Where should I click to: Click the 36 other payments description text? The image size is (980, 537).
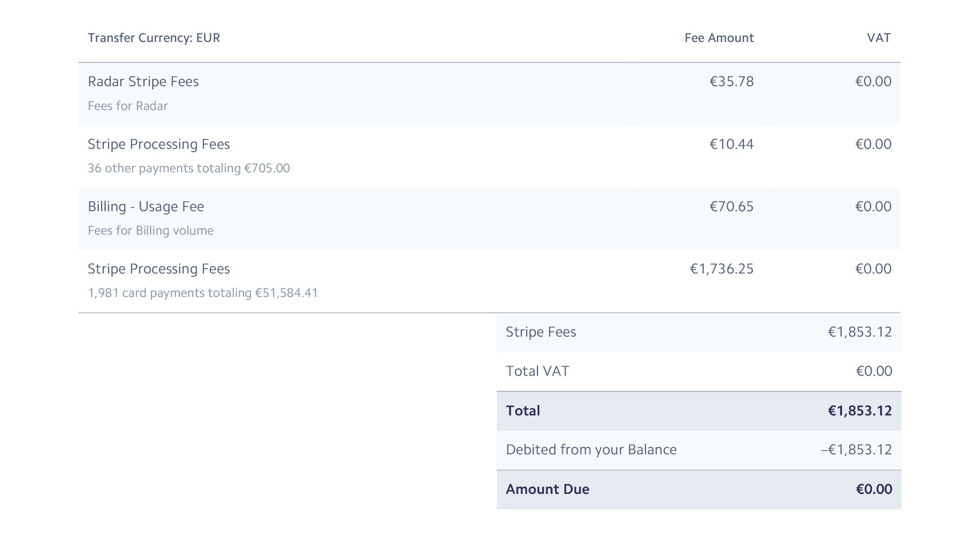(189, 168)
